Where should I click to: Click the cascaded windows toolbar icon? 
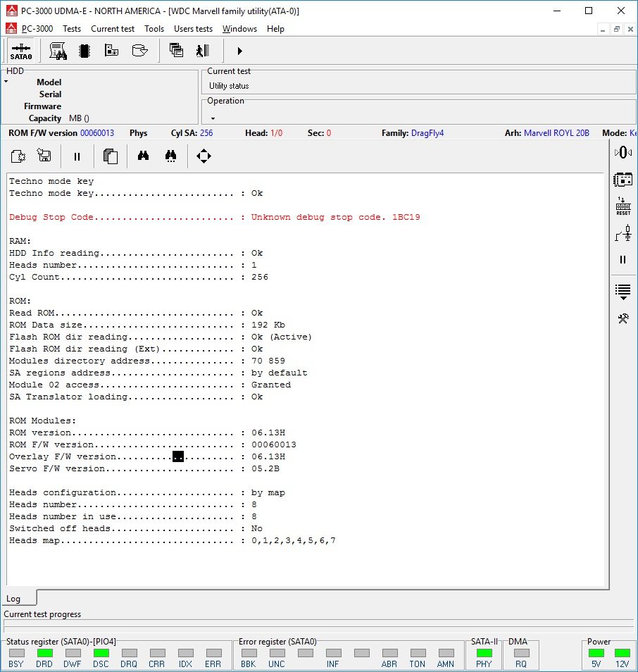176,51
